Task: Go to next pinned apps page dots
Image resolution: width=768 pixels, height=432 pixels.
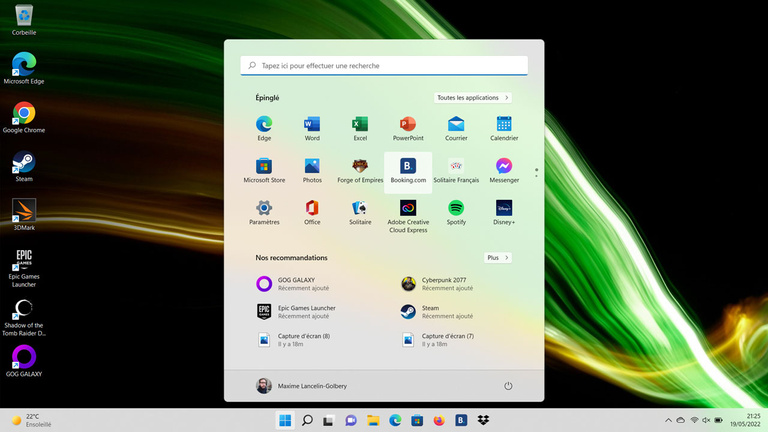Action: pyautogui.click(x=536, y=172)
